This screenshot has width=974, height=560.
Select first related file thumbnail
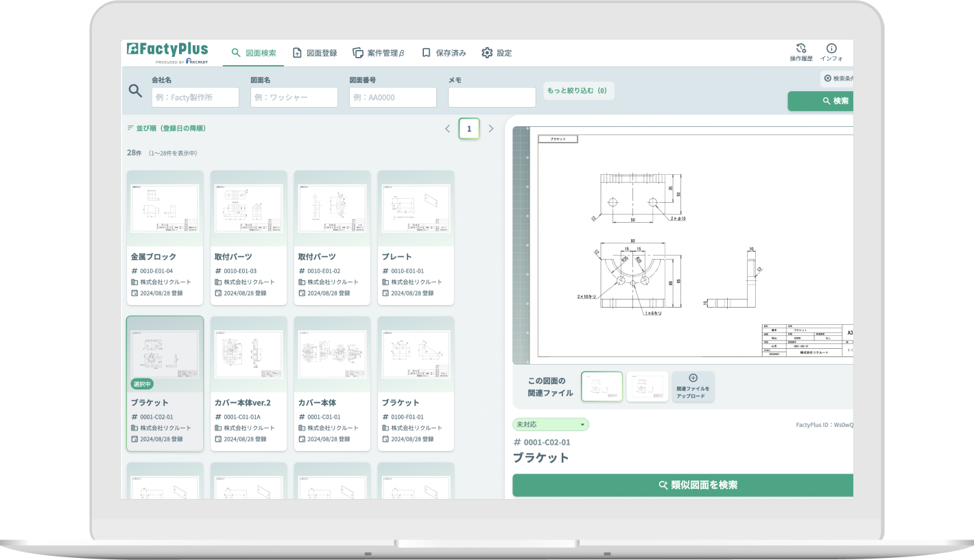click(602, 387)
